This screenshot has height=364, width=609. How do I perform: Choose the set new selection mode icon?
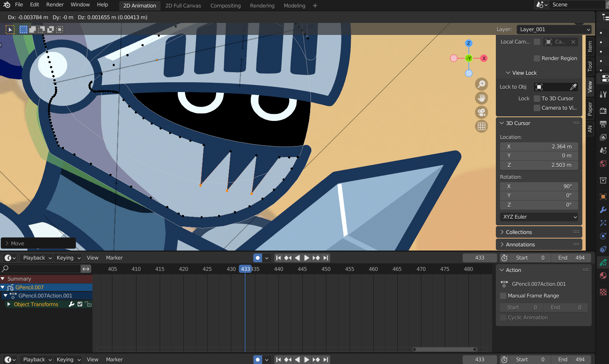pyautogui.click(x=23, y=29)
